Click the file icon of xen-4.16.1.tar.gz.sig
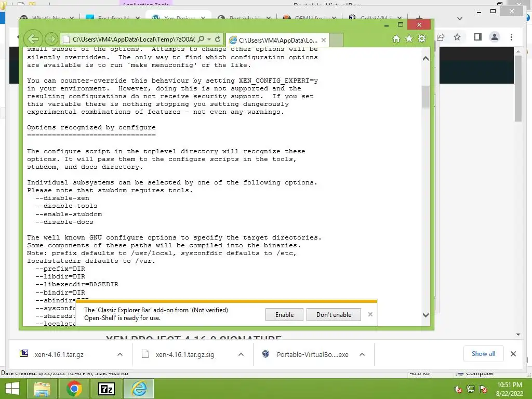Screen dimensions: 532x399 [145, 354]
